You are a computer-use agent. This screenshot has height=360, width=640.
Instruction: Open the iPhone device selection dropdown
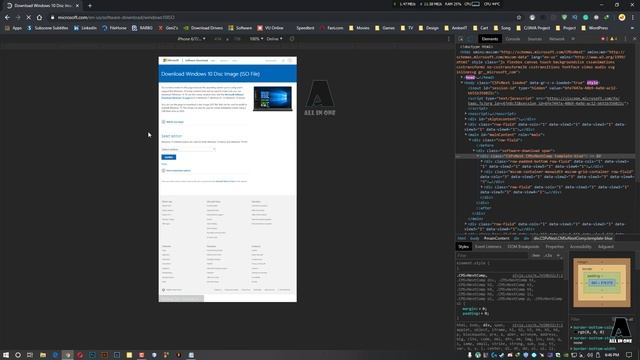(x=191, y=39)
